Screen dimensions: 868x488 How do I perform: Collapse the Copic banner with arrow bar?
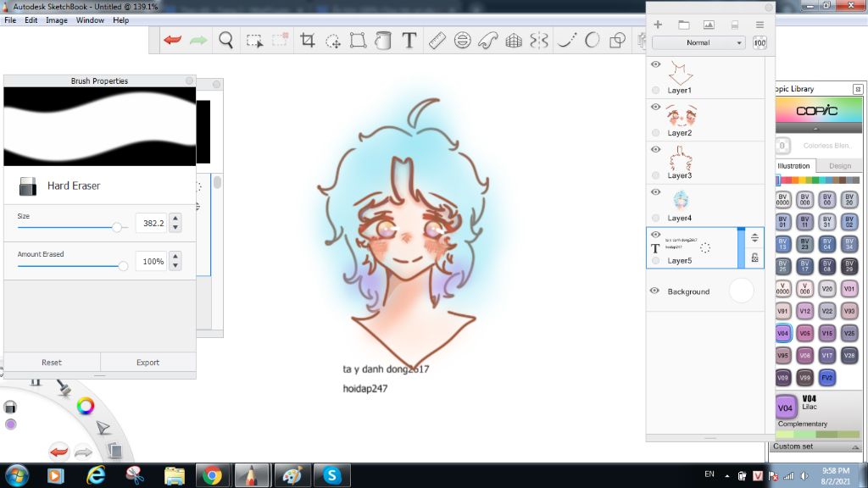click(x=815, y=129)
